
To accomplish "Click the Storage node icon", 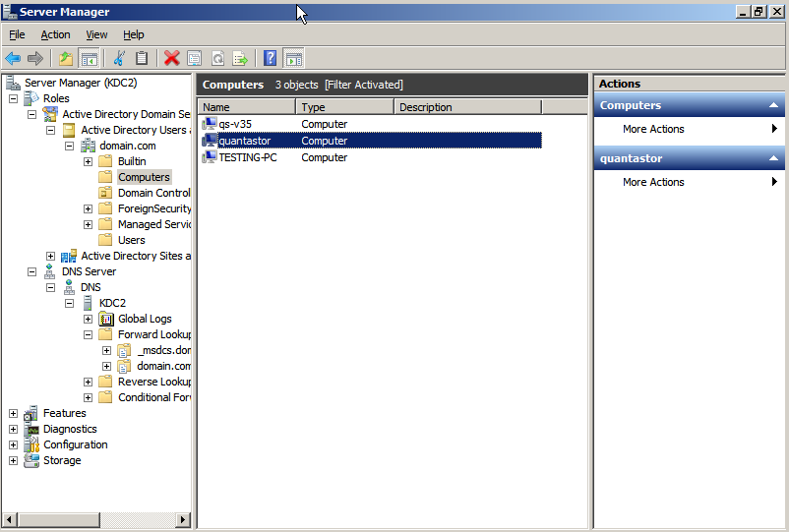I will [x=31, y=460].
